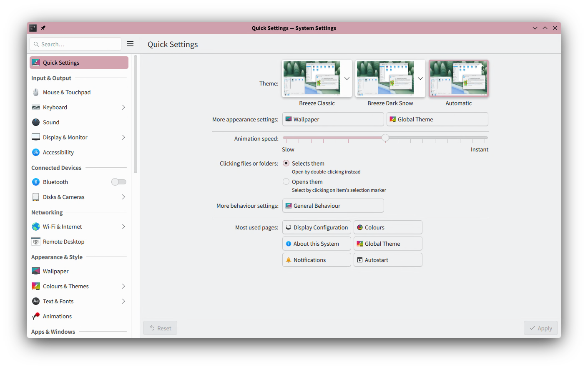Click the General Behaviour button icon
Screen dimensions: 588x370
[289, 206]
